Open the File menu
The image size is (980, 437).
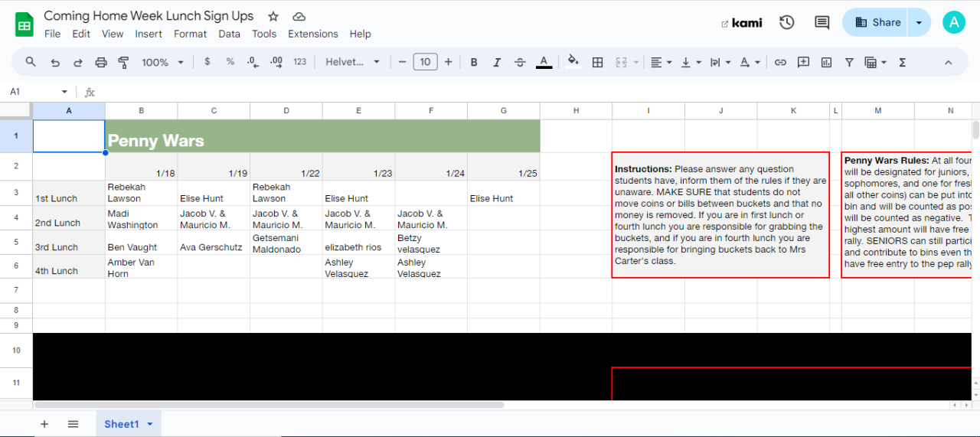[x=52, y=34]
